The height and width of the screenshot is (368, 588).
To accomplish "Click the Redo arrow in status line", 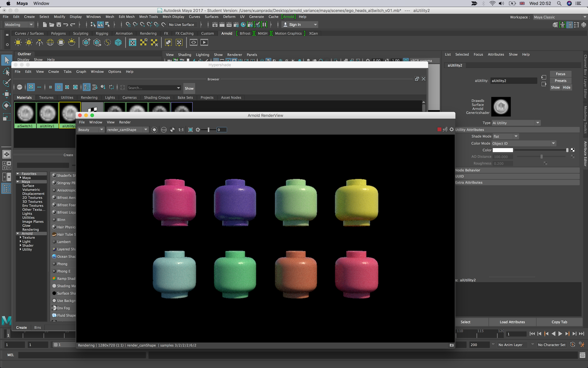I will (x=73, y=25).
